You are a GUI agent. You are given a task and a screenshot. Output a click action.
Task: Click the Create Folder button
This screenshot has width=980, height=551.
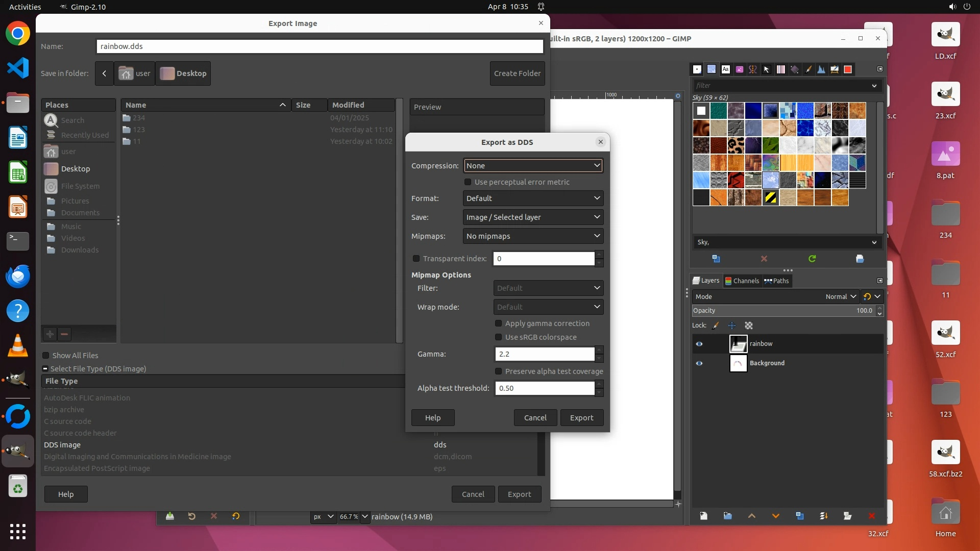pos(517,73)
